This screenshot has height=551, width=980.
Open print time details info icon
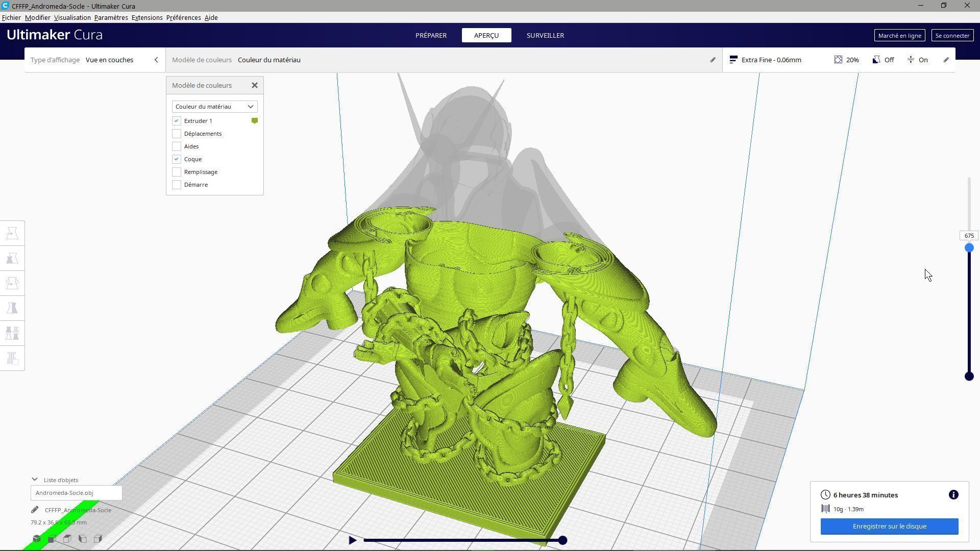[953, 495]
